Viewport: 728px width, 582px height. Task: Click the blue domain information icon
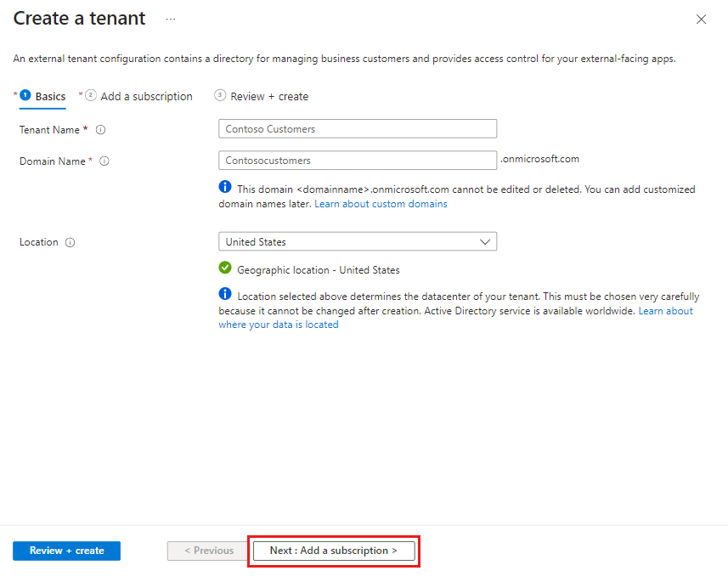coord(225,188)
